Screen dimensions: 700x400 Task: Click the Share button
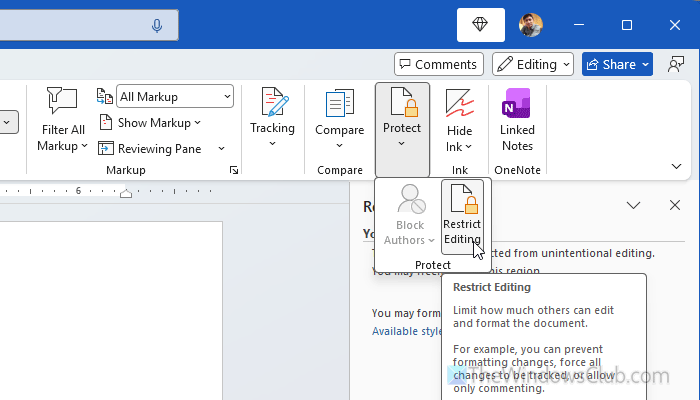[x=617, y=64]
